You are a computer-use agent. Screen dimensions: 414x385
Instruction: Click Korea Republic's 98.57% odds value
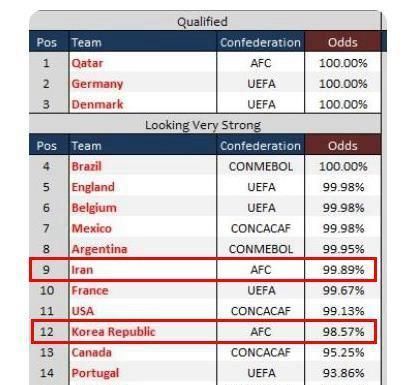click(343, 332)
